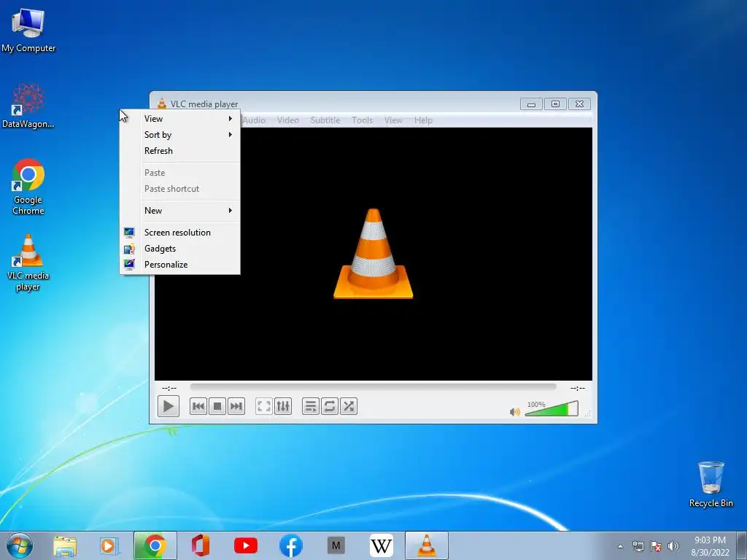Open the View menu in VLC menubar
Viewport: 747px width, 560px height.
click(393, 120)
